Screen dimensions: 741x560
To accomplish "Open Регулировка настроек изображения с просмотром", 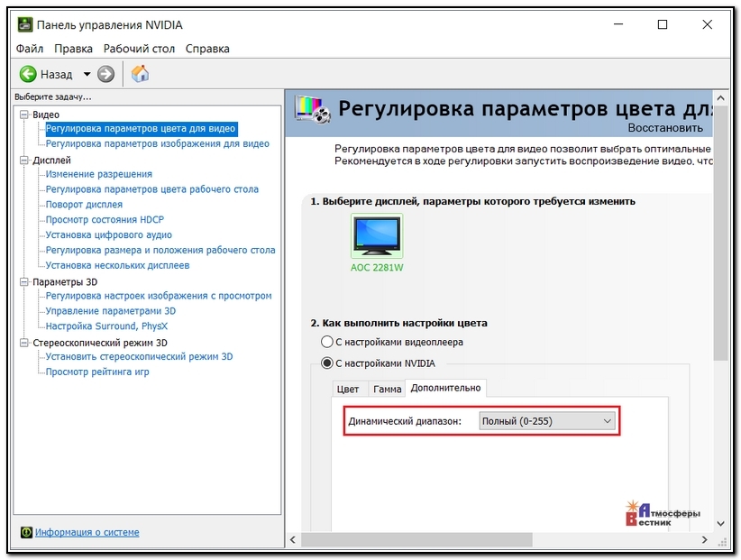I will tap(159, 296).
